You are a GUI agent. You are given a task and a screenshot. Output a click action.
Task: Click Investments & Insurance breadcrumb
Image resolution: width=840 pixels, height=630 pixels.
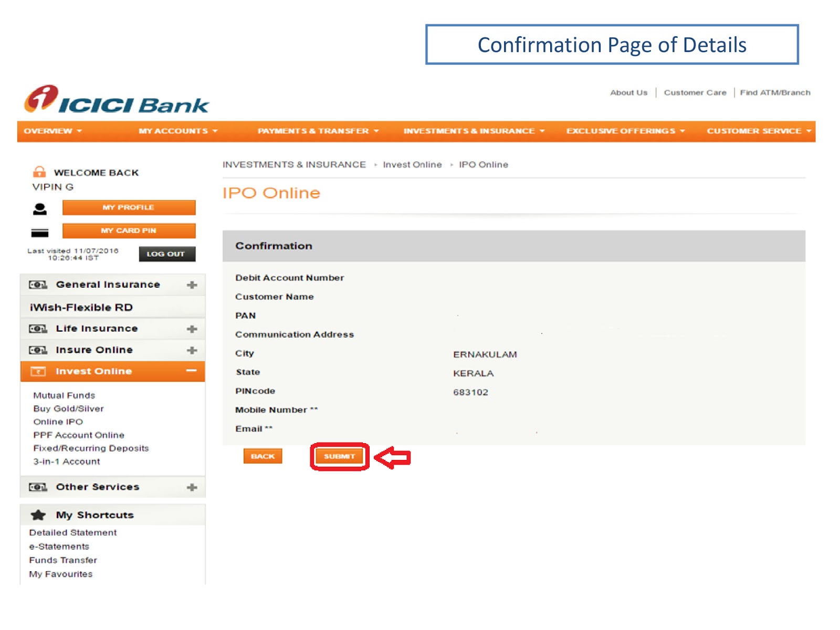[x=294, y=164]
